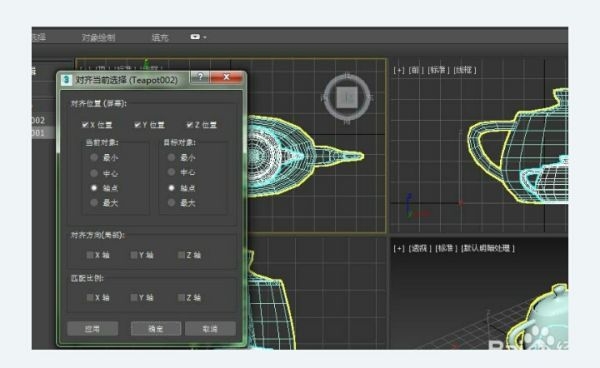Open the [+] menu in front viewport
This screenshot has height=368, width=600.
click(399, 70)
